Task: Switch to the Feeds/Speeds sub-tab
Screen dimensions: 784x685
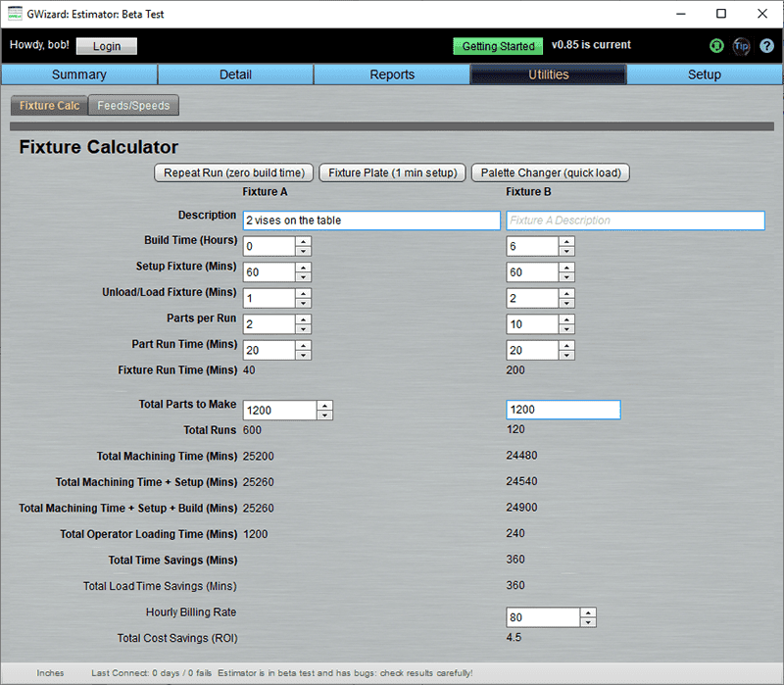Action: tap(133, 105)
